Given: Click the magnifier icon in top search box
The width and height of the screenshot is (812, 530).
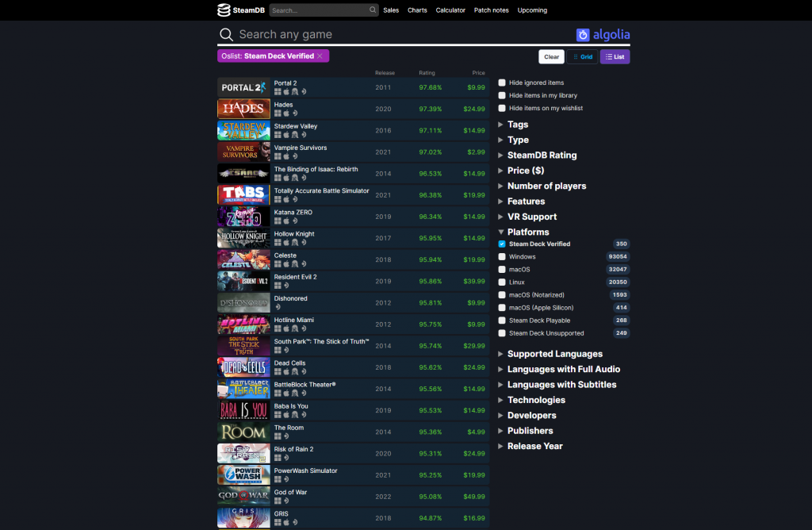Looking at the screenshot, I should pos(373,10).
